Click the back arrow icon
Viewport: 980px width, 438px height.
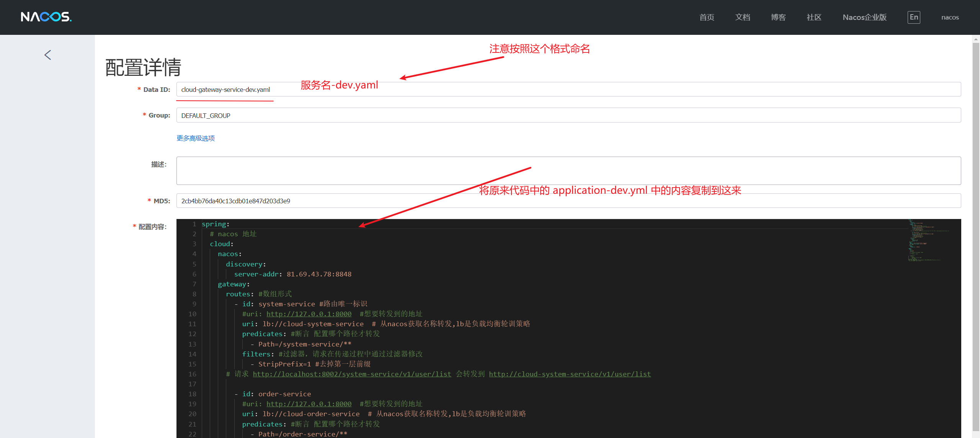[47, 55]
